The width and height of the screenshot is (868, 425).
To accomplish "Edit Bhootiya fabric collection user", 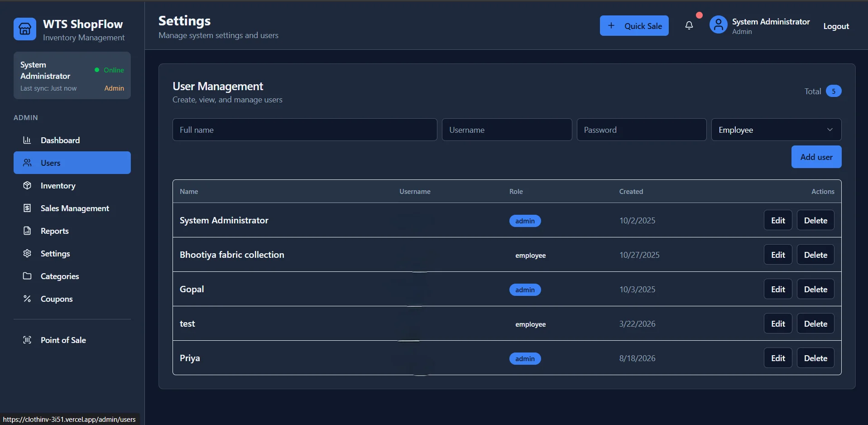I will click(x=778, y=255).
